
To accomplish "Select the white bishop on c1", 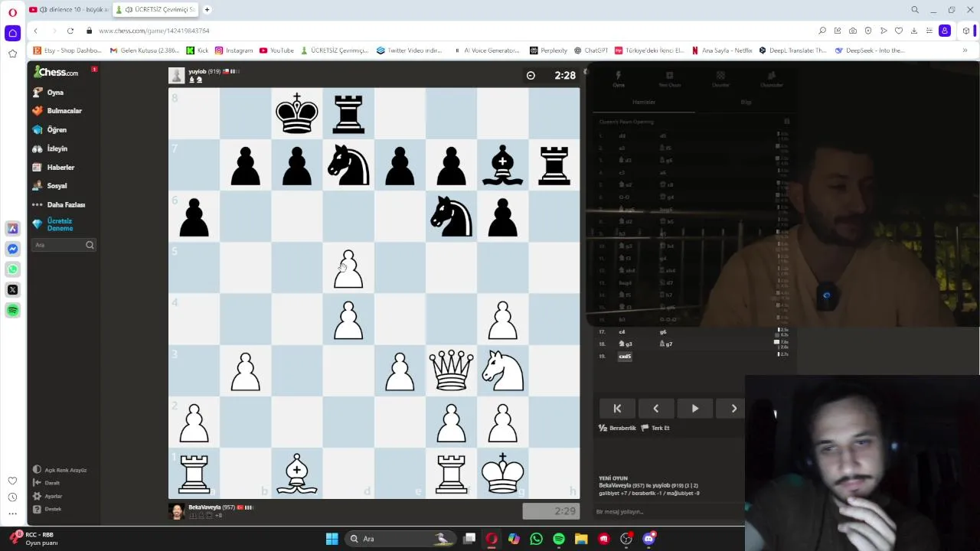I will pyautogui.click(x=297, y=473).
